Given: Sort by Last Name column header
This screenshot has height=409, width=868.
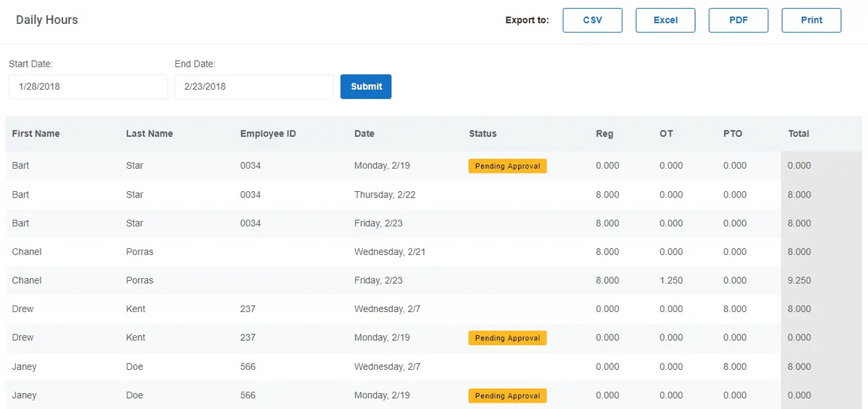Looking at the screenshot, I should click(150, 133).
